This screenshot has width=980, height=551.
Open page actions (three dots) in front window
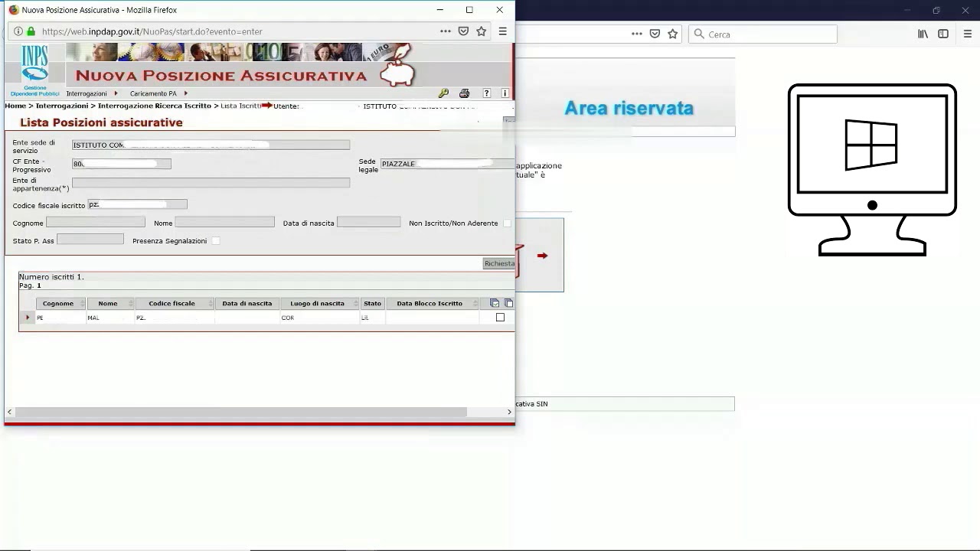(x=446, y=31)
